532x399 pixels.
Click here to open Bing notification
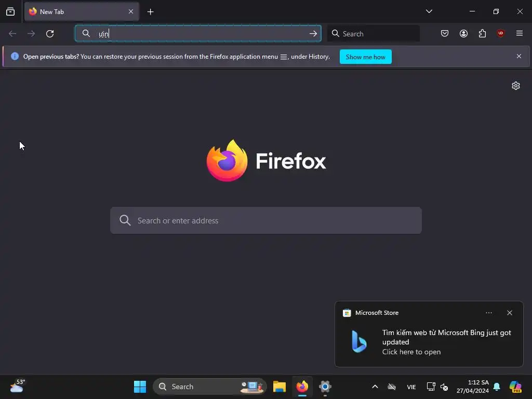coord(411,352)
